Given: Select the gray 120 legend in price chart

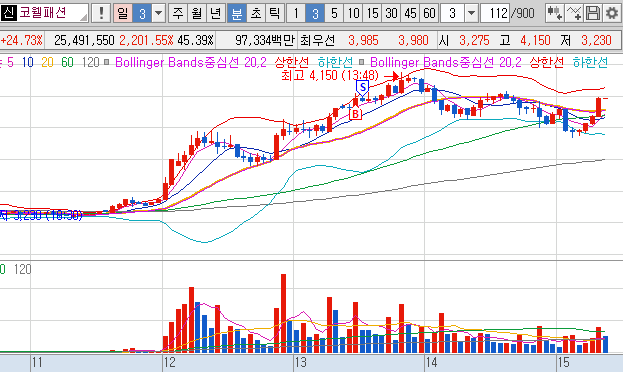Looking at the screenshot, I should pyautogui.click(x=91, y=62).
